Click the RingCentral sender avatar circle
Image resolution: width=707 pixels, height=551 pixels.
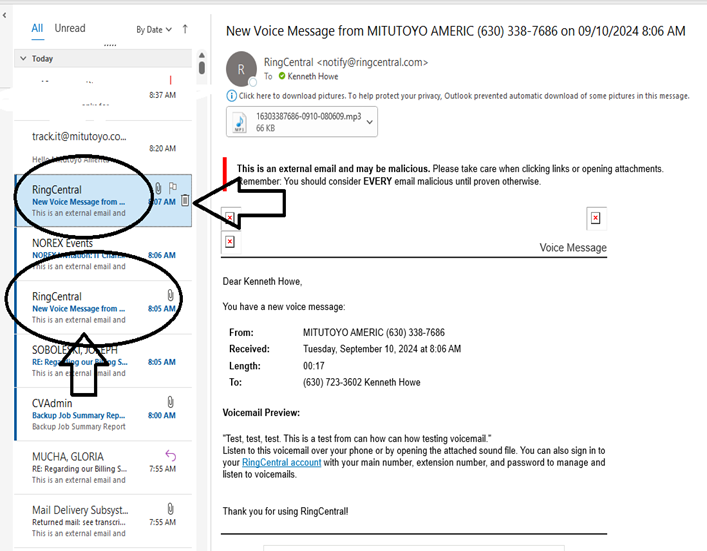tap(241, 69)
